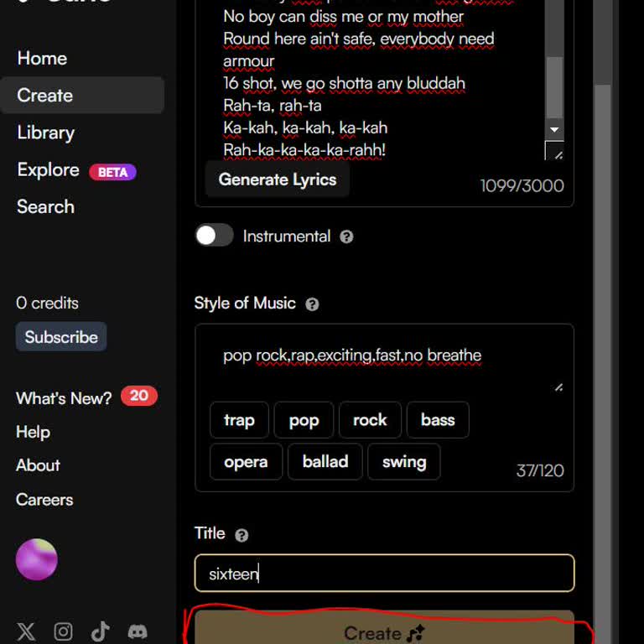Image resolution: width=644 pixels, height=644 pixels.
Task: Add the ballad style tag
Action: (325, 462)
